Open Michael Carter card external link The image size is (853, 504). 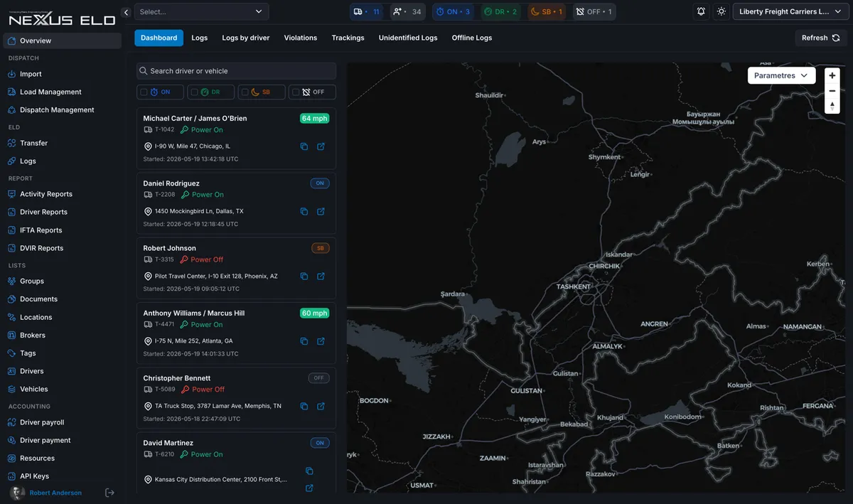pyautogui.click(x=321, y=146)
